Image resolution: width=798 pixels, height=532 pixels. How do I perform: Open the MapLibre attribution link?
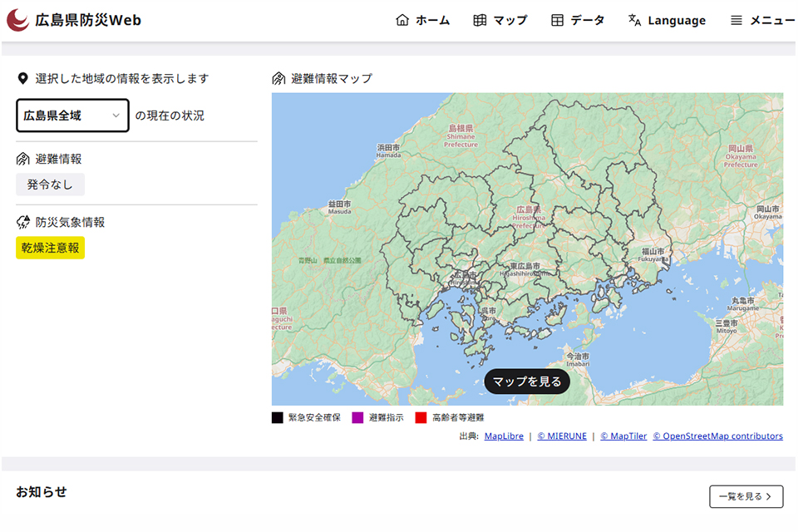click(x=504, y=436)
